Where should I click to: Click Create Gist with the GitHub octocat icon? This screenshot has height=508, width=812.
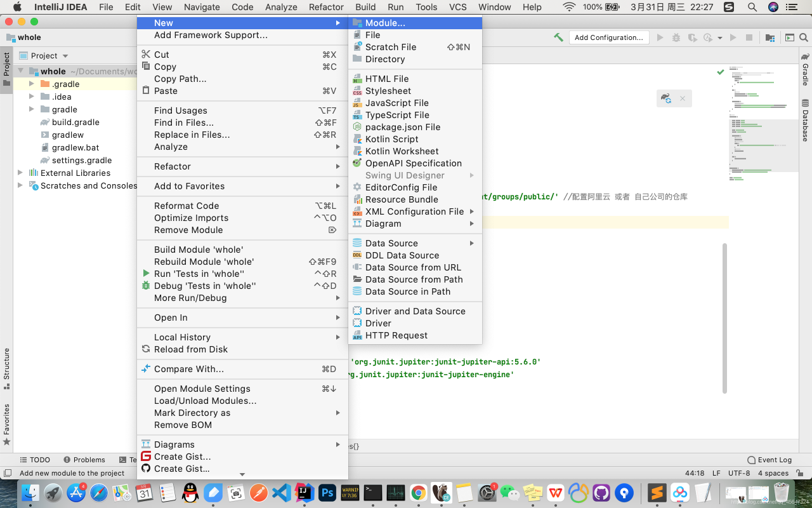click(x=242, y=469)
